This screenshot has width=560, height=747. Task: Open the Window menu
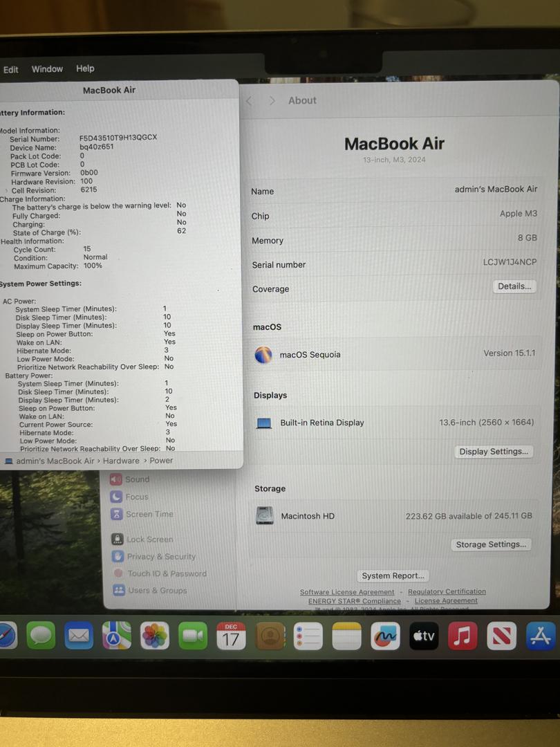(x=47, y=69)
